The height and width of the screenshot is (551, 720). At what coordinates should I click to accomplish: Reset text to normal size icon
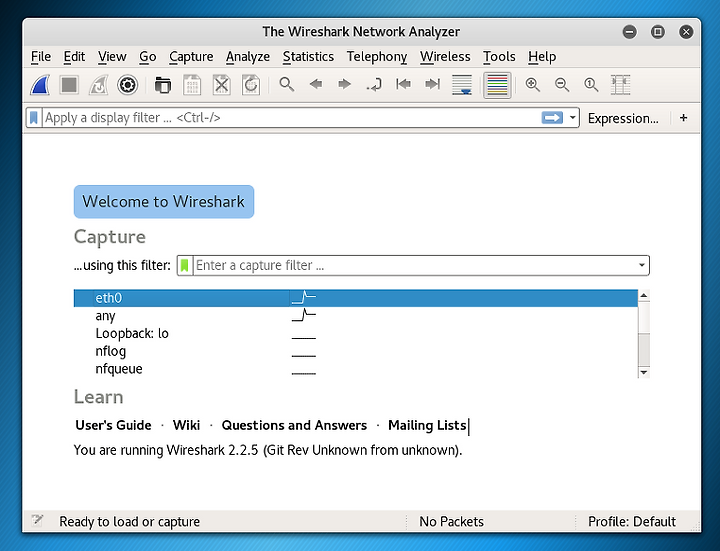tap(591, 84)
